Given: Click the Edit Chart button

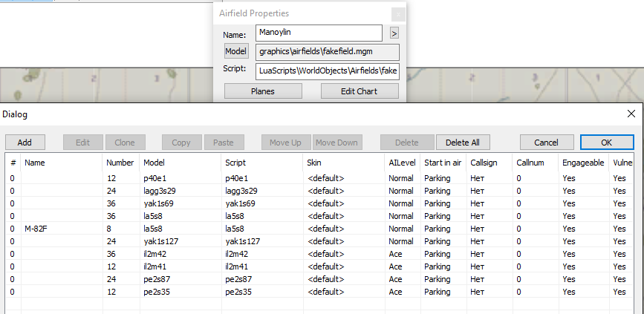Looking at the screenshot, I should (360, 91).
